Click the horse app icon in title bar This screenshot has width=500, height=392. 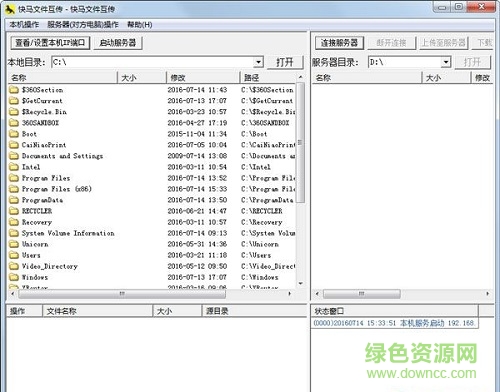(9, 9)
